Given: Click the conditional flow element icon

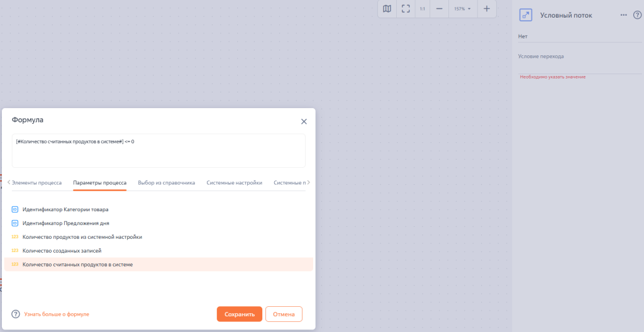Looking at the screenshot, I should point(526,15).
